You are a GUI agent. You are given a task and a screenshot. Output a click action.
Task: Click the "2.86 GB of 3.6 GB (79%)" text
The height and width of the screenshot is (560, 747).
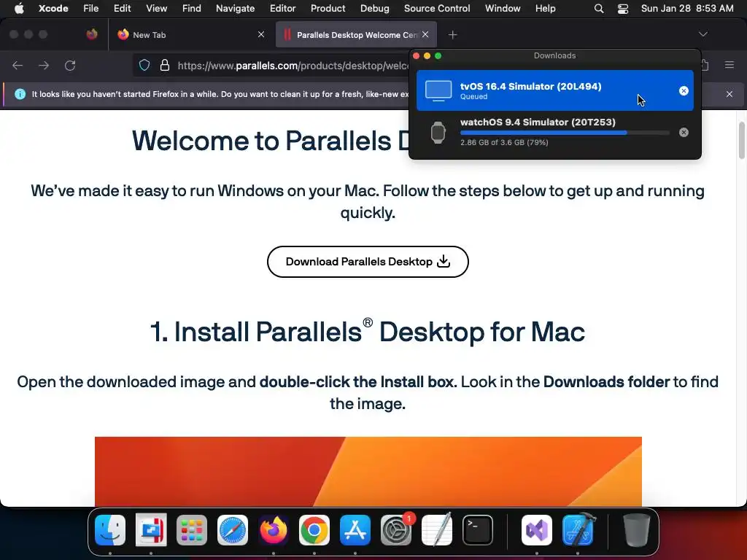(504, 142)
